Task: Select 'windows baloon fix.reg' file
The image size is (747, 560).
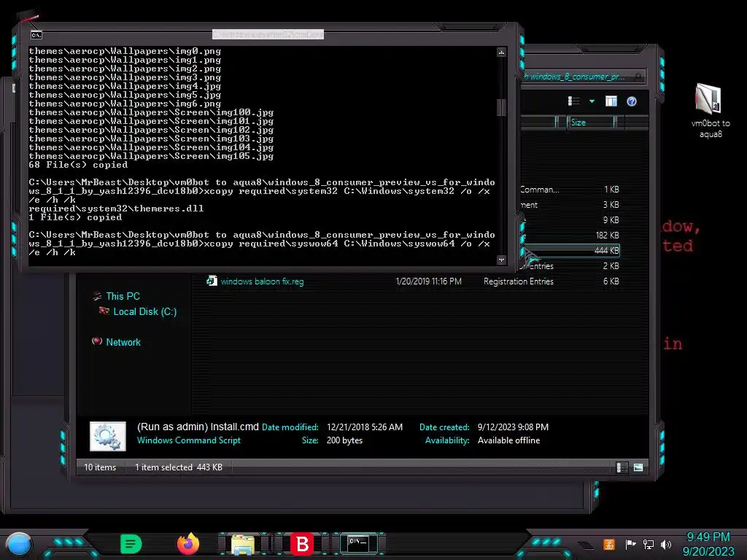Action: (262, 281)
